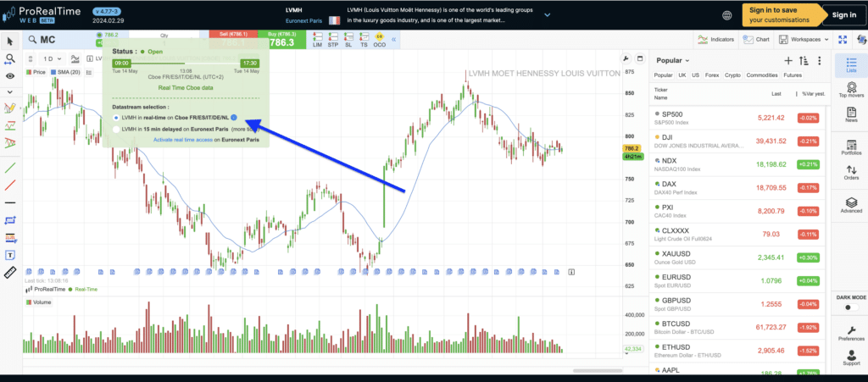This screenshot has height=382, width=868.
Task: Open the Indicators menu
Action: coord(716,40)
